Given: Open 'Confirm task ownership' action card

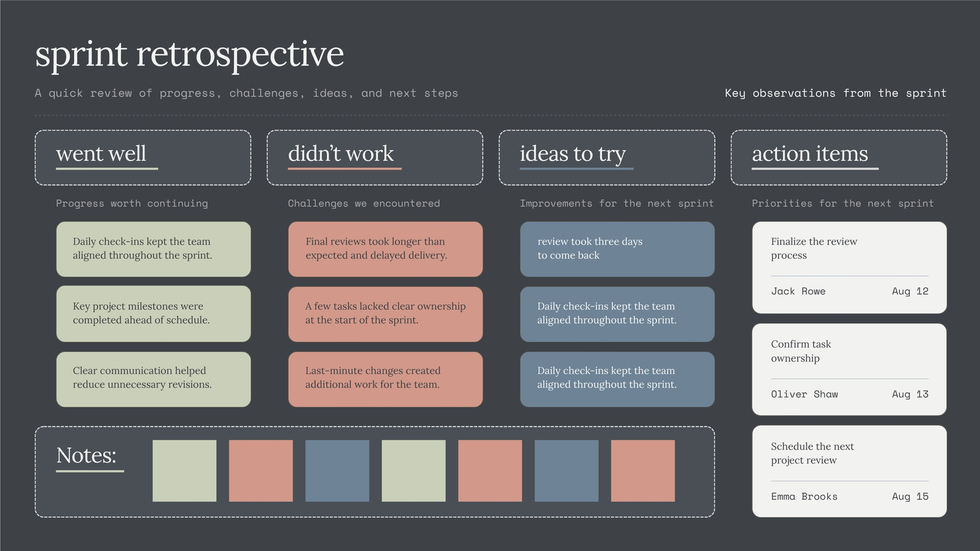Looking at the screenshot, I should pyautogui.click(x=850, y=370).
